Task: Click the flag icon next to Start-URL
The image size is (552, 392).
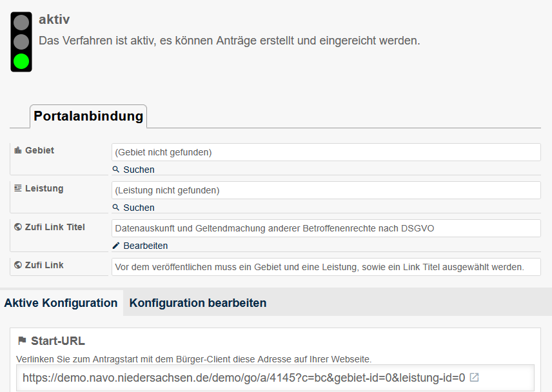Action: click(x=22, y=341)
